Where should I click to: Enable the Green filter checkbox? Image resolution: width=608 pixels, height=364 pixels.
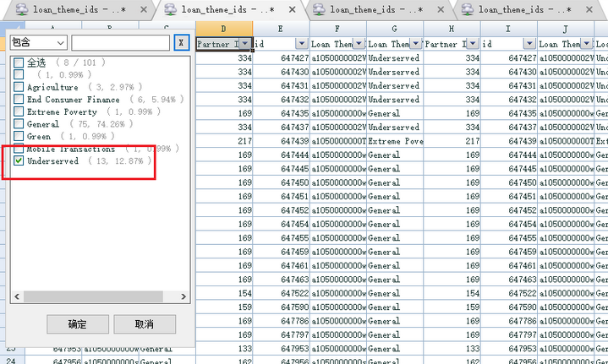pos(19,136)
